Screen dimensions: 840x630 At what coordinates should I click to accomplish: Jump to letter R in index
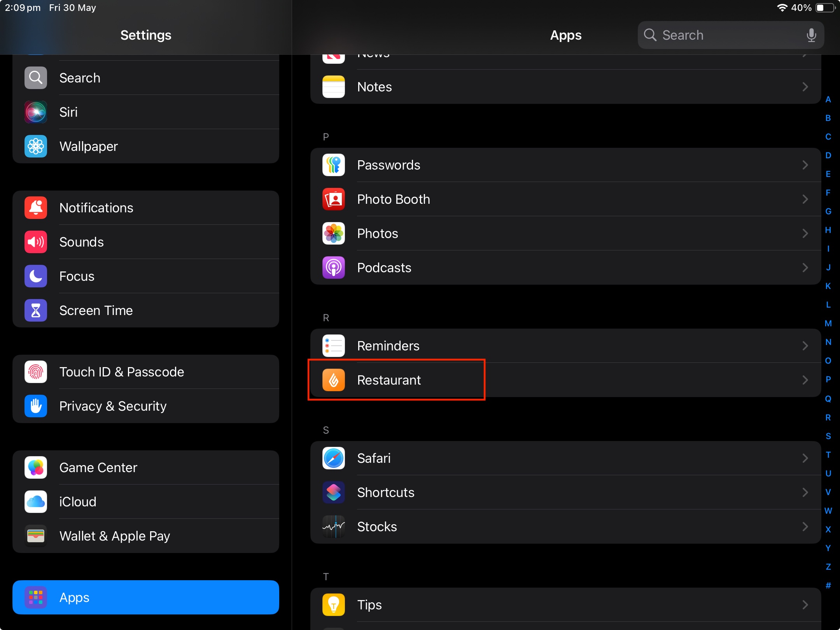828,418
